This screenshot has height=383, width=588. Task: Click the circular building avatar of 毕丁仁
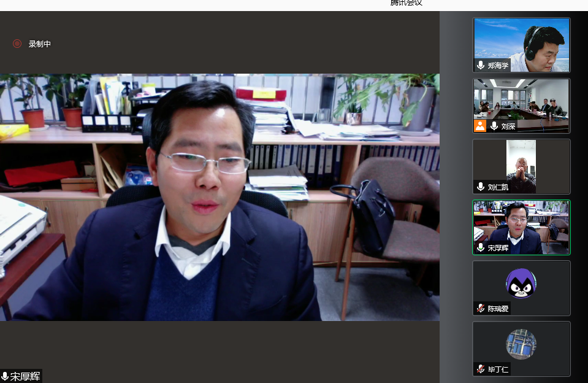(x=521, y=344)
